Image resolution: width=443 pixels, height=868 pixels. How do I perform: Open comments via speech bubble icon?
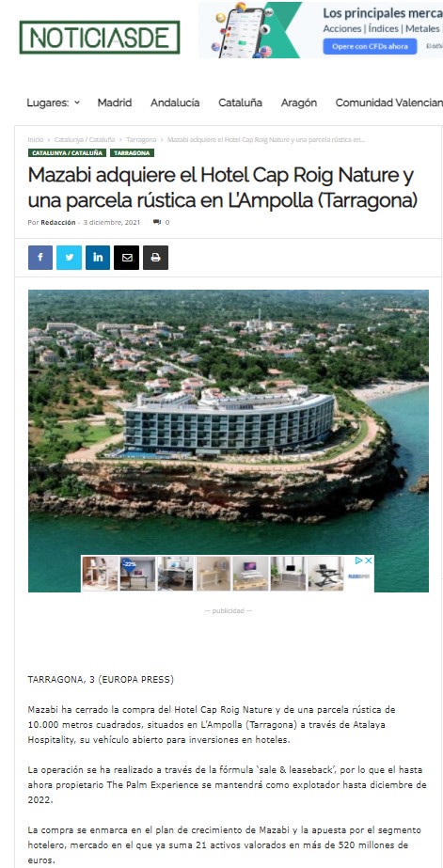[x=157, y=223]
